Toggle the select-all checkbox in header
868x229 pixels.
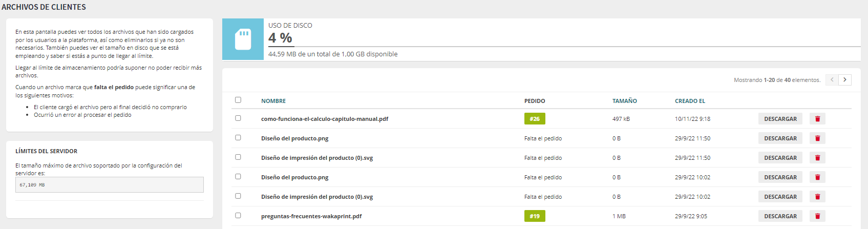click(x=238, y=100)
